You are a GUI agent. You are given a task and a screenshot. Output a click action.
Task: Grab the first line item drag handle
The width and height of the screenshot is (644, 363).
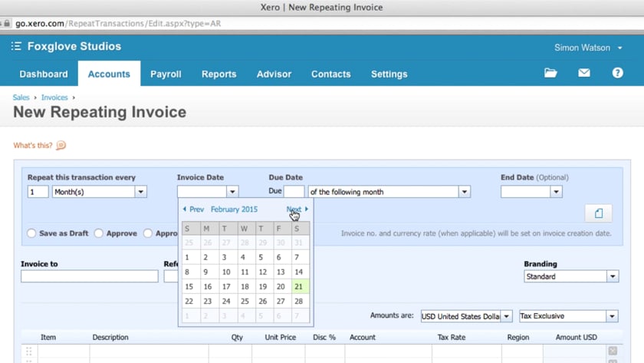[x=29, y=351]
